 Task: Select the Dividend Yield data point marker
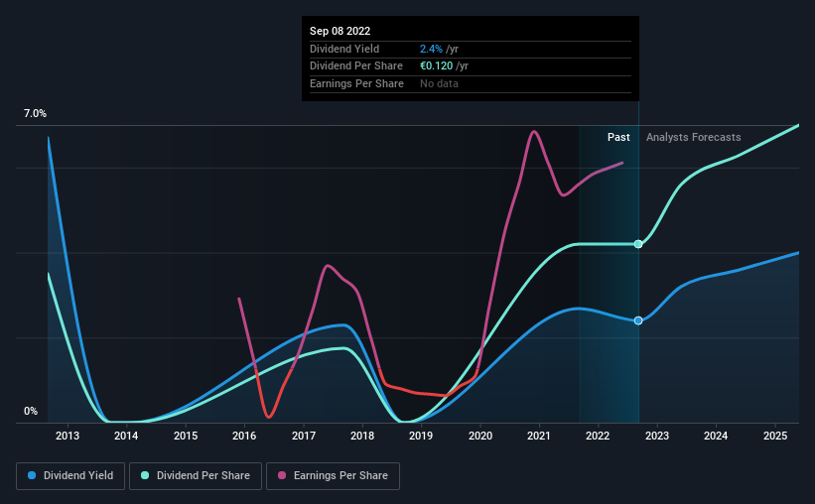coord(638,320)
